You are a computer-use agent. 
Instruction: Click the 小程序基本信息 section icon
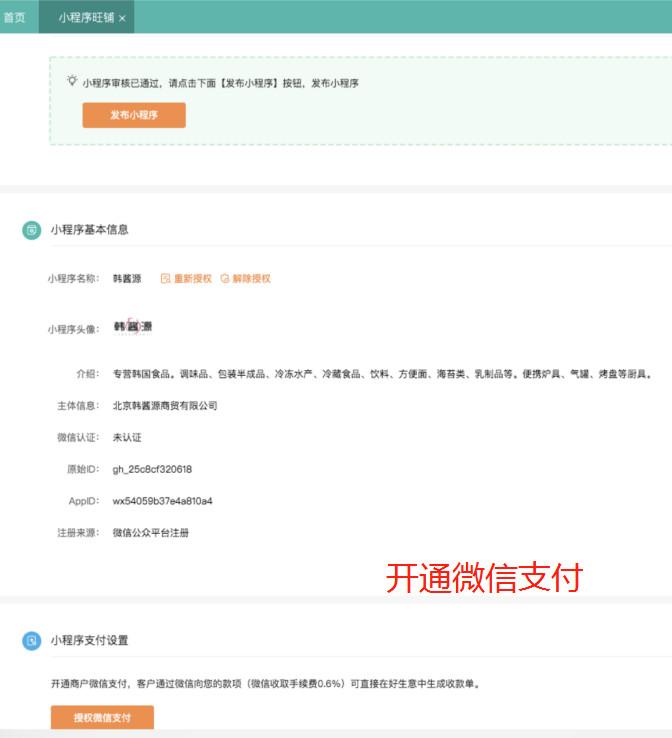[32, 230]
